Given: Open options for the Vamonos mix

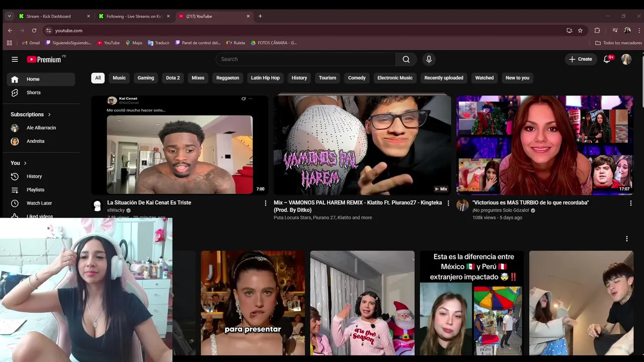Looking at the screenshot, I should pyautogui.click(x=448, y=203).
